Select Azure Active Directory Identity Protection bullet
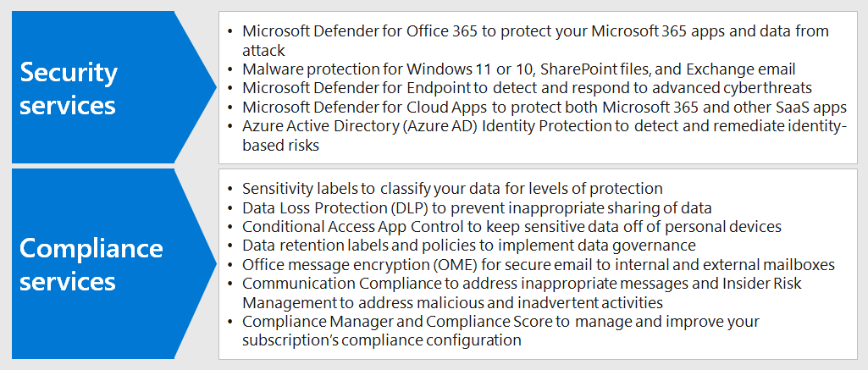Screen dimensions: 868x370 (x=545, y=135)
